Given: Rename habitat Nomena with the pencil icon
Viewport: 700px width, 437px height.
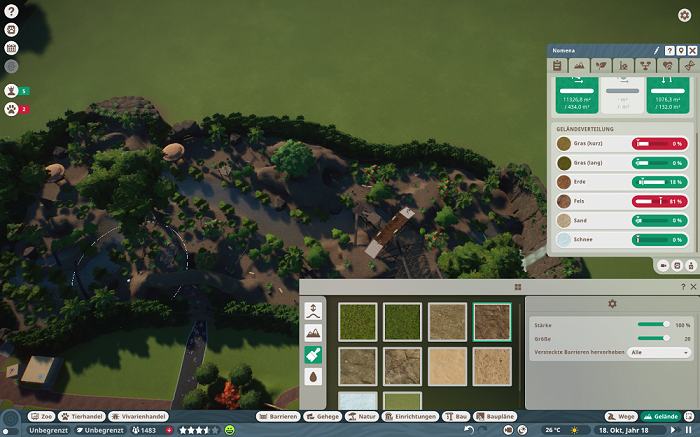Looking at the screenshot, I should (x=656, y=50).
